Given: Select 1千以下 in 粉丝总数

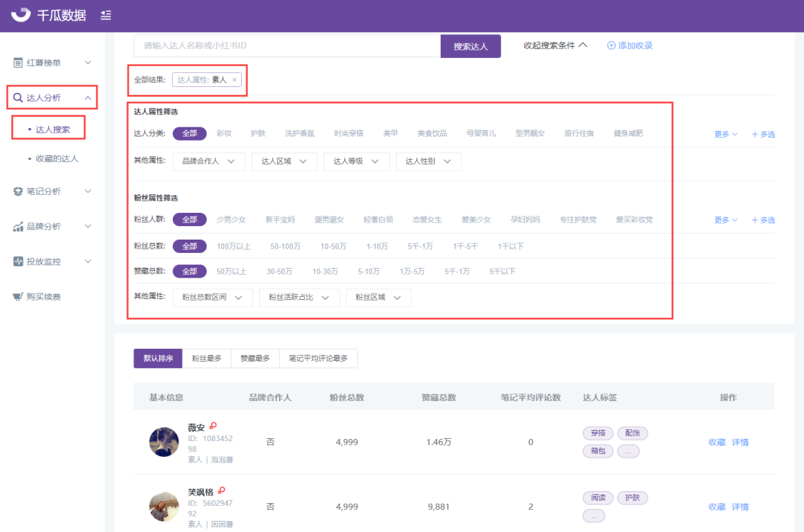Looking at the screenshot, I should [511, 246].
